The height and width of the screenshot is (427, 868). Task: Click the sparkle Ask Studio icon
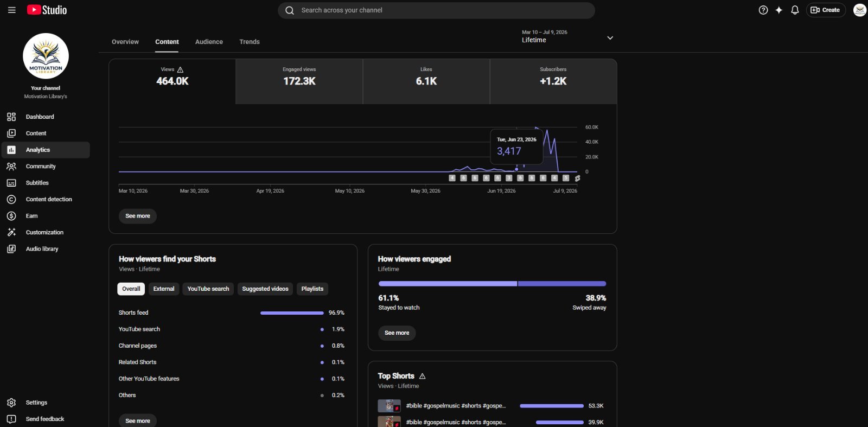pyautogui.click(x=779, y=10)
